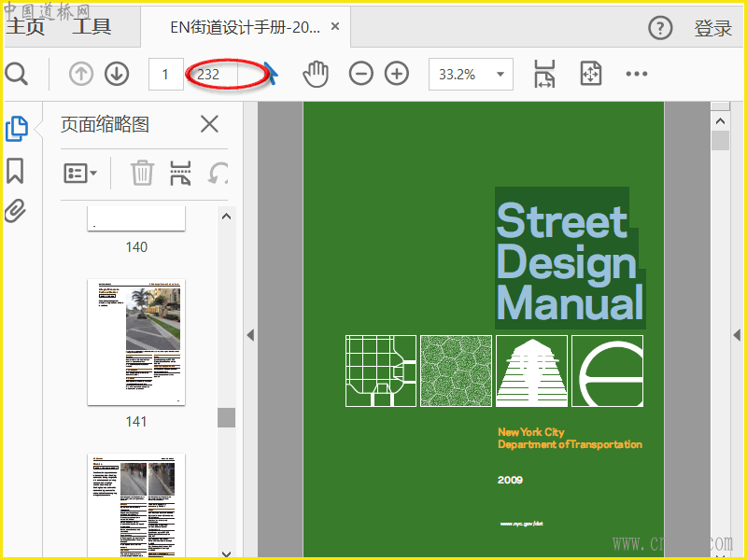Click the 登录 sign-in button
Screen dimensions: 747x560
tap(713, 28)
